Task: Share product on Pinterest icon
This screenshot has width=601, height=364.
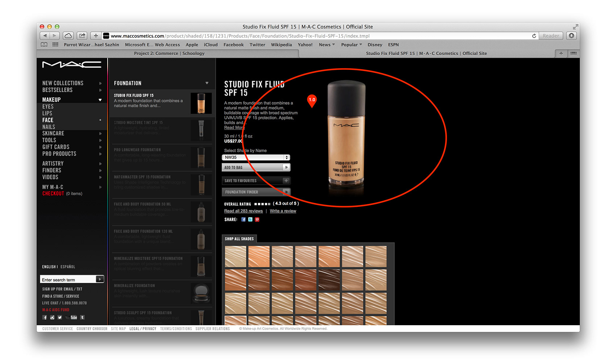Action: coord(257,219)
